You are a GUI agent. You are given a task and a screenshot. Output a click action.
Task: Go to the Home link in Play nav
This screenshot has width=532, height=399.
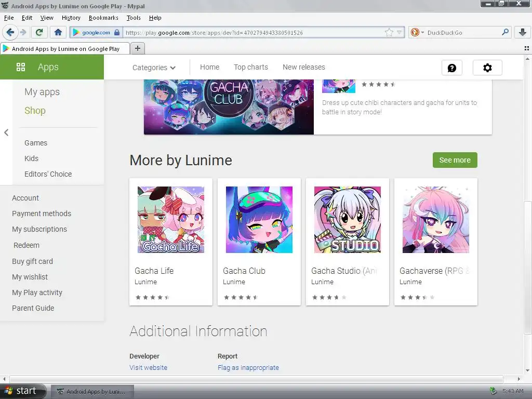(210, 67)
